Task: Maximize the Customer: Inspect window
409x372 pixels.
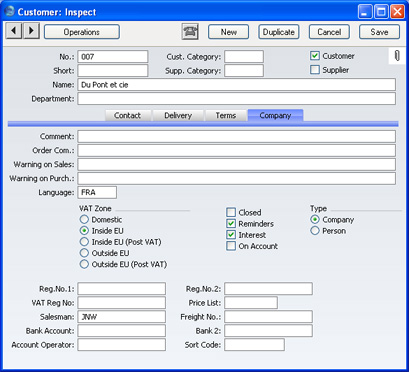Action: pos(381,12)
